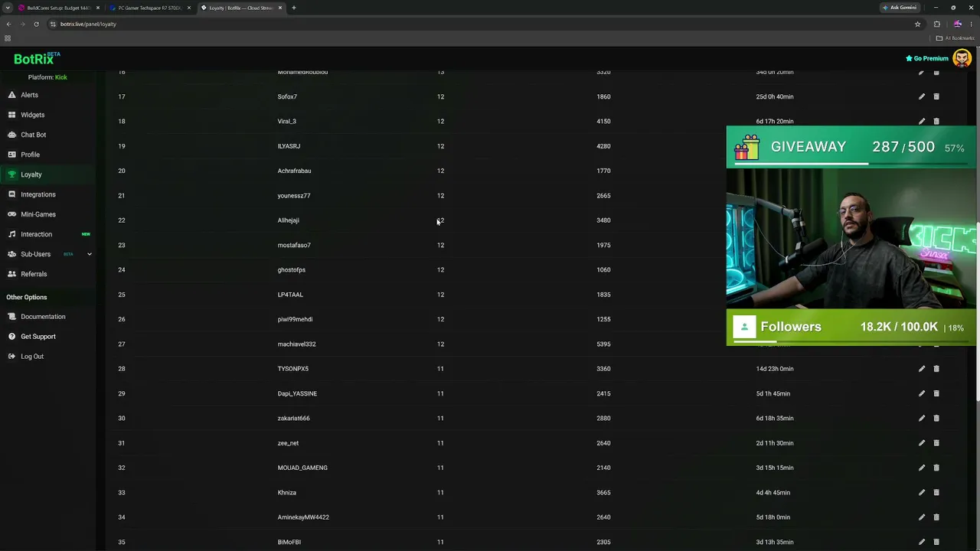Edit the MOUAD_GAMENG entry

click(922, 468)
